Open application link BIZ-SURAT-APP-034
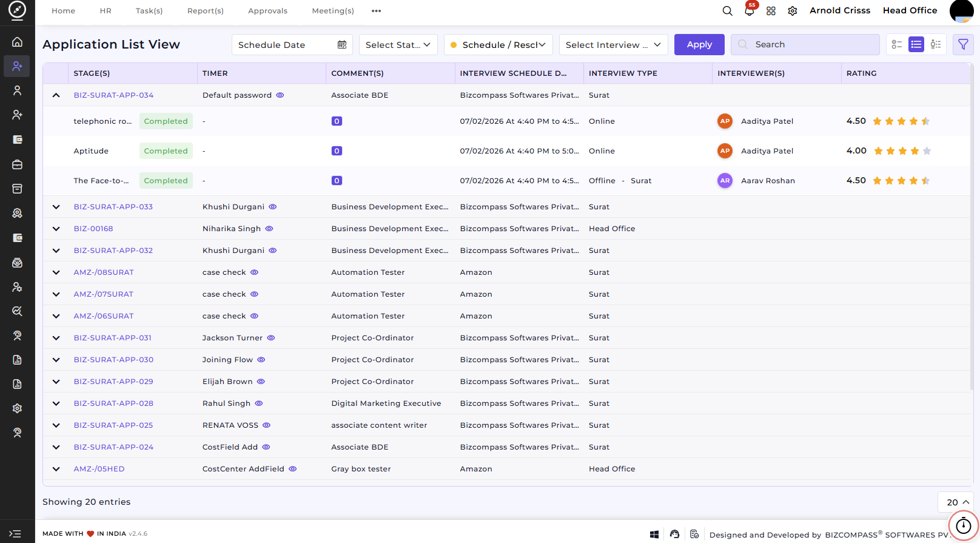Screen dimensions: 980x543 [113, 95]
